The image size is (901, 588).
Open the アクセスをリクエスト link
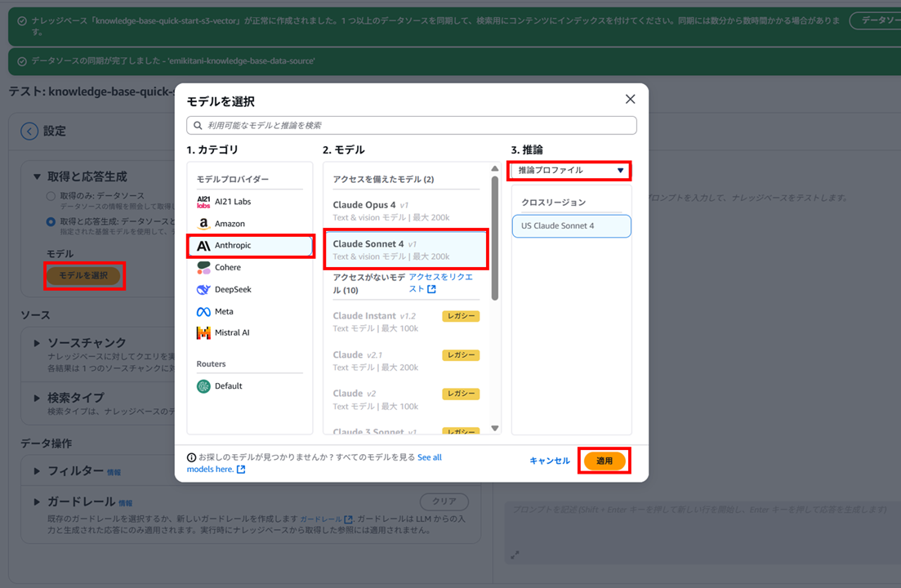point(441,283)
